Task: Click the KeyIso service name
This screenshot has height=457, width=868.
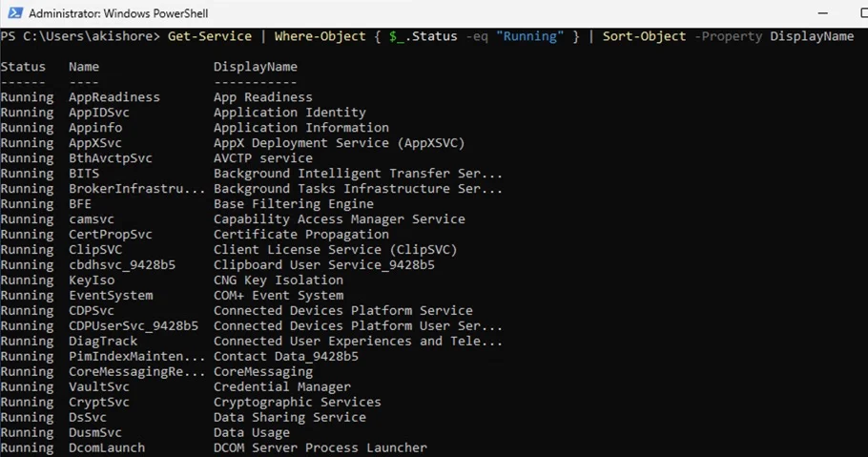Action: click(92, 280)
